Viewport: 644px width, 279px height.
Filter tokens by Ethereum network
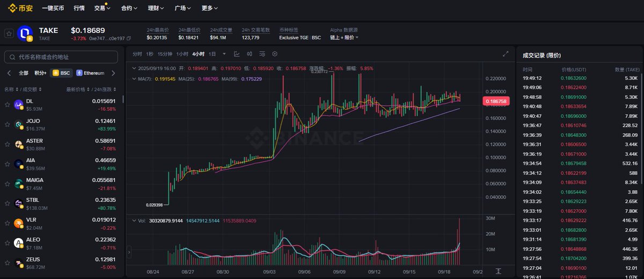(x=90, y=73)
